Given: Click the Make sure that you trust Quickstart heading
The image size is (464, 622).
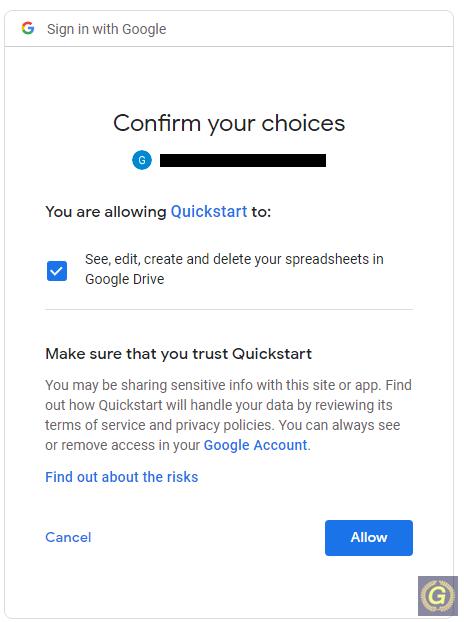Looking at the screenshot, I should click(178, 353).
